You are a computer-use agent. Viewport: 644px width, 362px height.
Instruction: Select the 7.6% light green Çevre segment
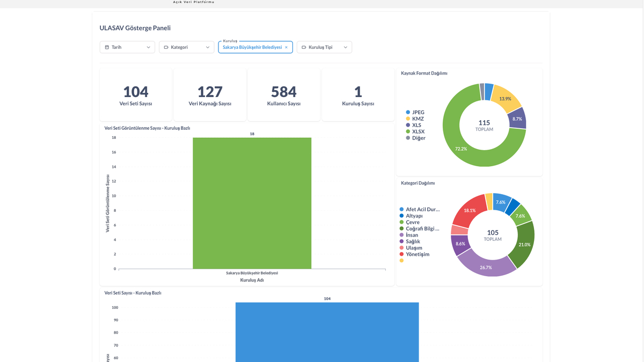coord(521,216)
